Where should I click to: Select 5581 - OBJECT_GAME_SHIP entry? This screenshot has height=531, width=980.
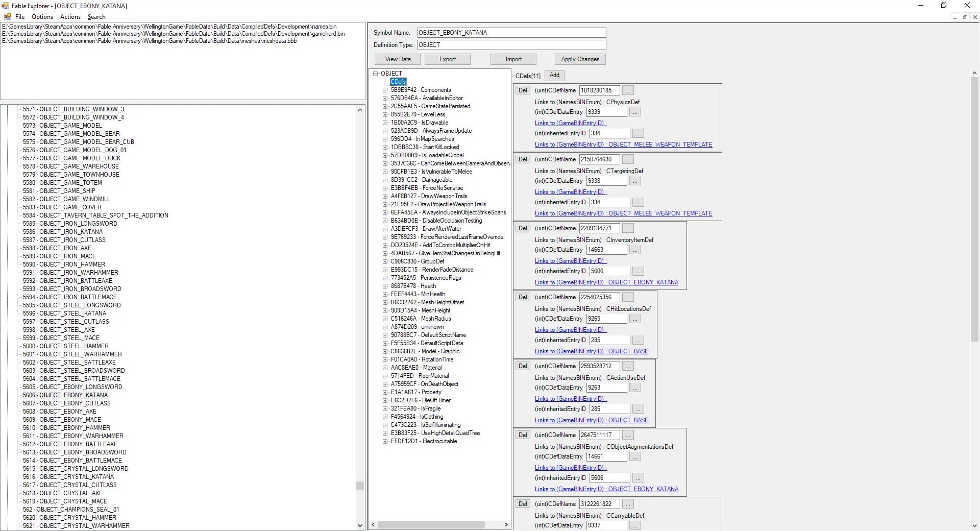tap(59, 191)
